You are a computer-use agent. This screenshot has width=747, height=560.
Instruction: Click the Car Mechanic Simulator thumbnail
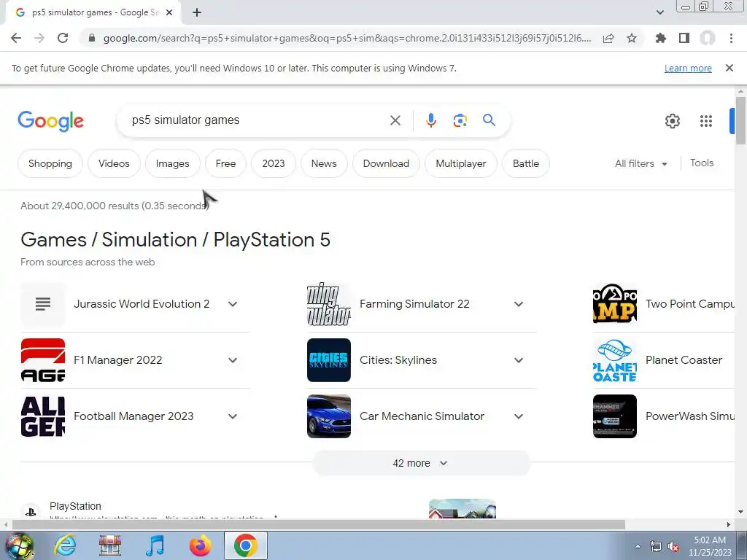pos(329,416)
